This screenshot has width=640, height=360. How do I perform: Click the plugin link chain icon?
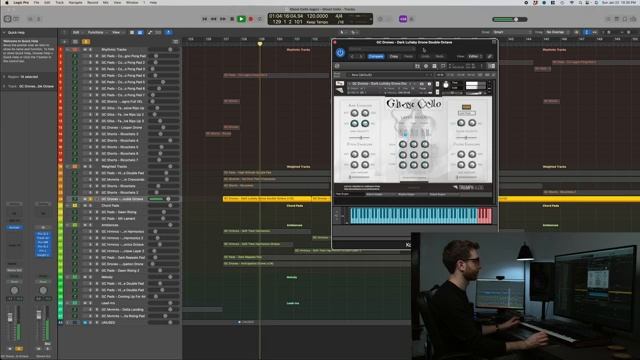click(490, 56)
